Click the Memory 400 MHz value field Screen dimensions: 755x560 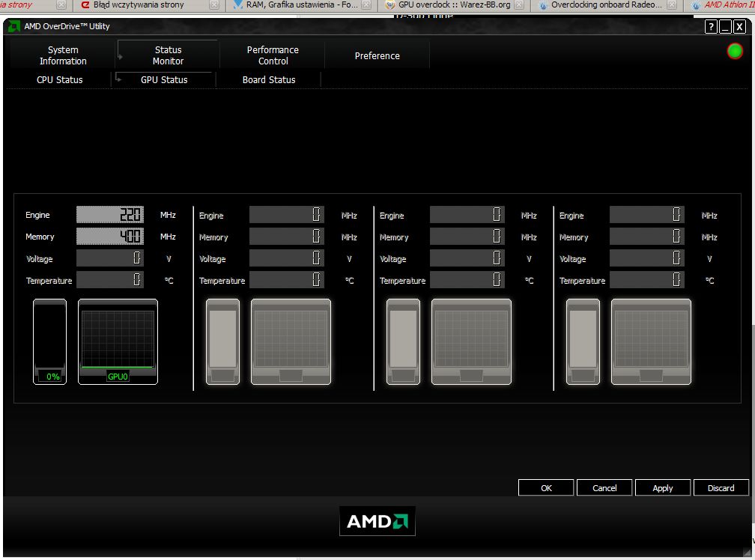pyautogui.click(x=110, y=237)
